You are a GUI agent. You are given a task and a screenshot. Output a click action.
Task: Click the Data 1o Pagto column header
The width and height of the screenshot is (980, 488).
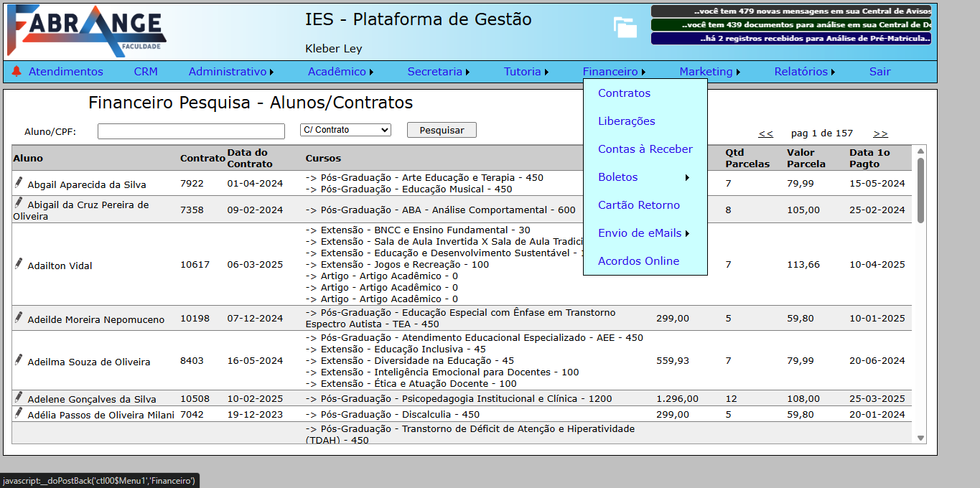tap(869, 158)
